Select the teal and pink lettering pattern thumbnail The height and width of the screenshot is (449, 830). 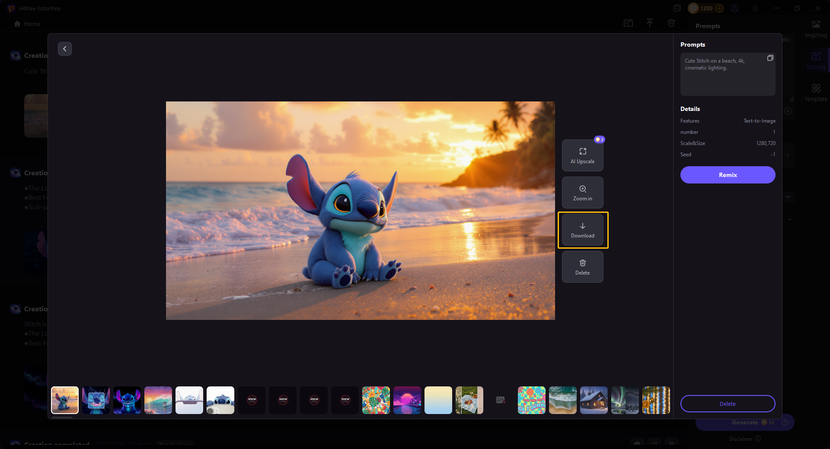(531, 400)
